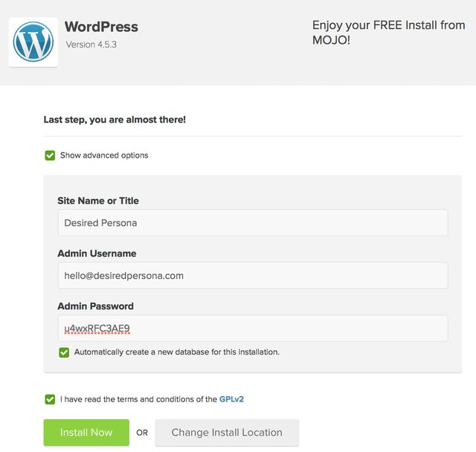Toggle automatic database creation checkbox

[64, 352]
